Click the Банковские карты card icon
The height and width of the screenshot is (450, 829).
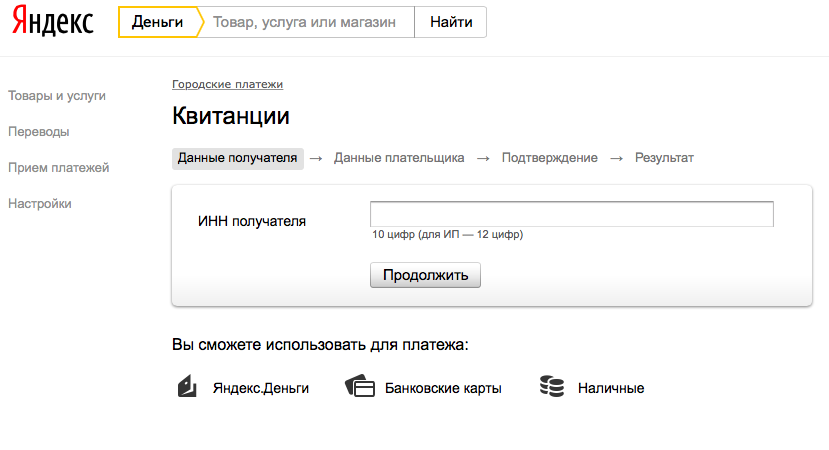(360, 386)
